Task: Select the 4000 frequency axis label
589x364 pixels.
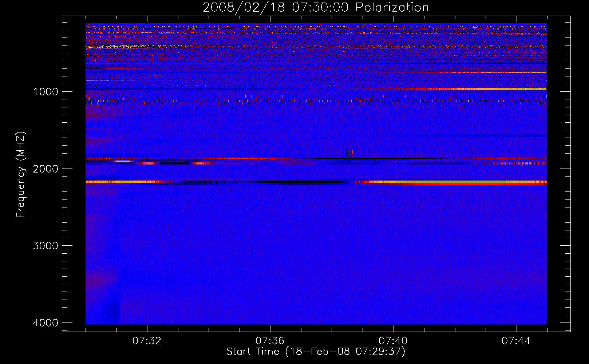Action: point(46,323)
